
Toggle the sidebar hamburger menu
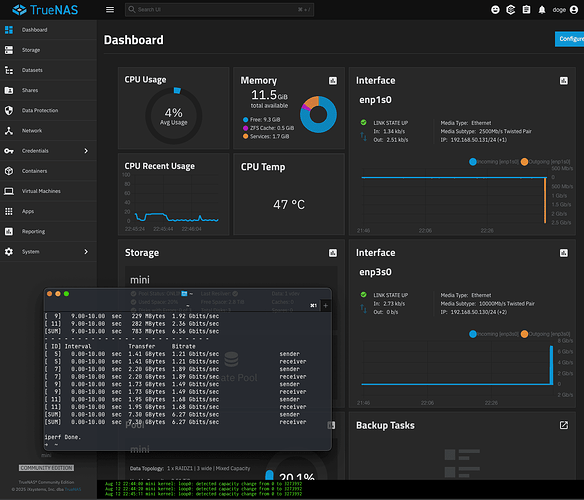pos(110,10)
